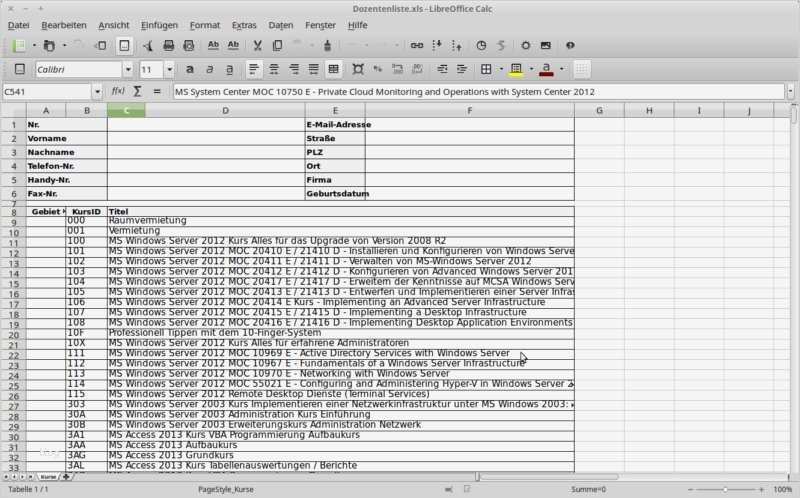Click the Open file icon
800x498 pixels.
coord(49,46)
